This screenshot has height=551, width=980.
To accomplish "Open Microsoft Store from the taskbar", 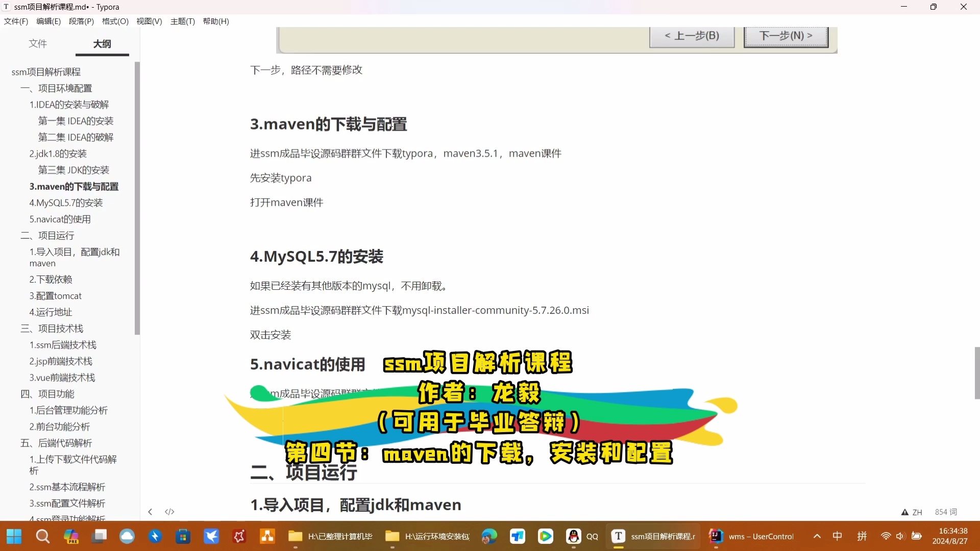I will [183, 536].
